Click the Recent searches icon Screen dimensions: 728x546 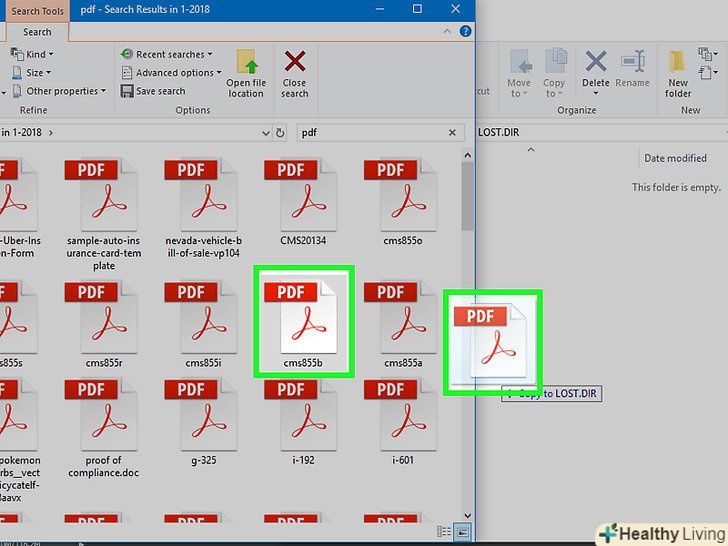(127, 54)
